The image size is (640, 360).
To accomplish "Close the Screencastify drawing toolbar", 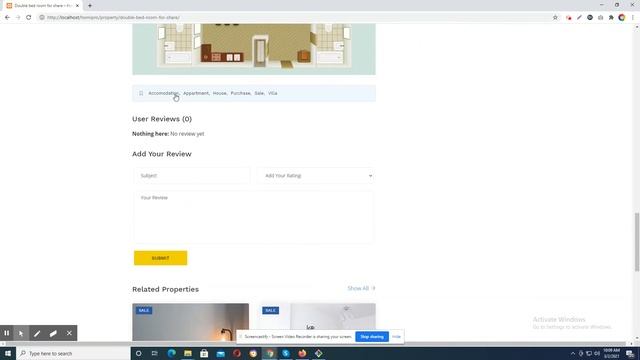I will click(69, 333).
